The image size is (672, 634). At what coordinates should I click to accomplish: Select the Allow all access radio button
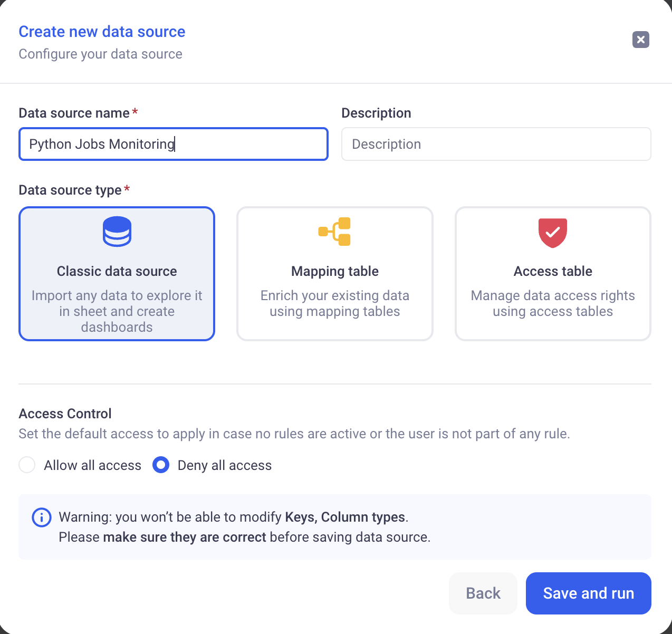point(27,465)
